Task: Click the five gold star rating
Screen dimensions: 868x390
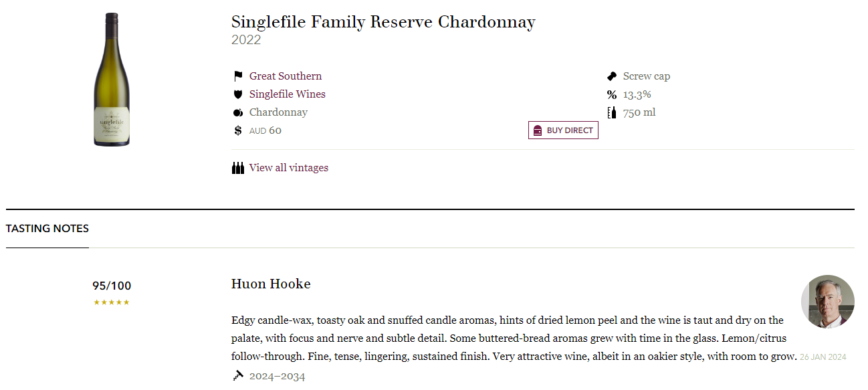Action: tap(112, 302)
